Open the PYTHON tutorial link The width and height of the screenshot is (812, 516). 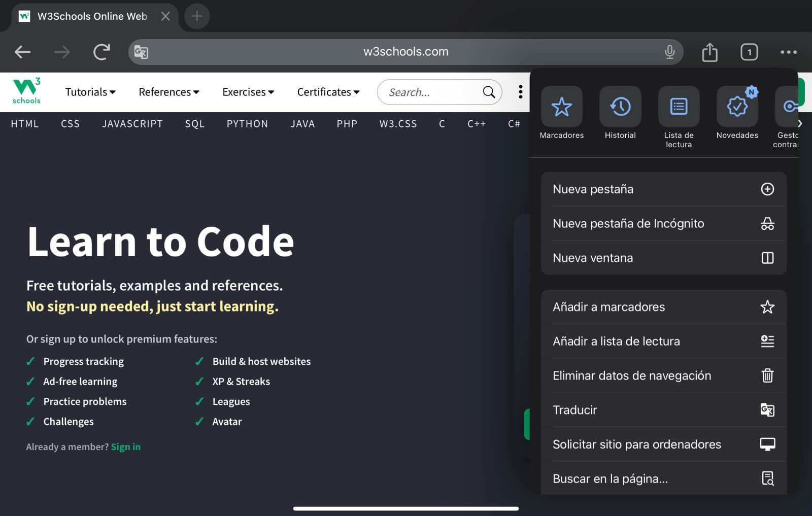(x=247, y=124)
